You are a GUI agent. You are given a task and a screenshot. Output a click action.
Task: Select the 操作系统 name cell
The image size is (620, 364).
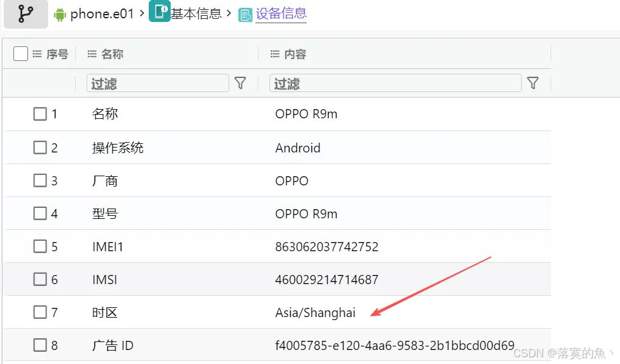click(x=118, y=148)
